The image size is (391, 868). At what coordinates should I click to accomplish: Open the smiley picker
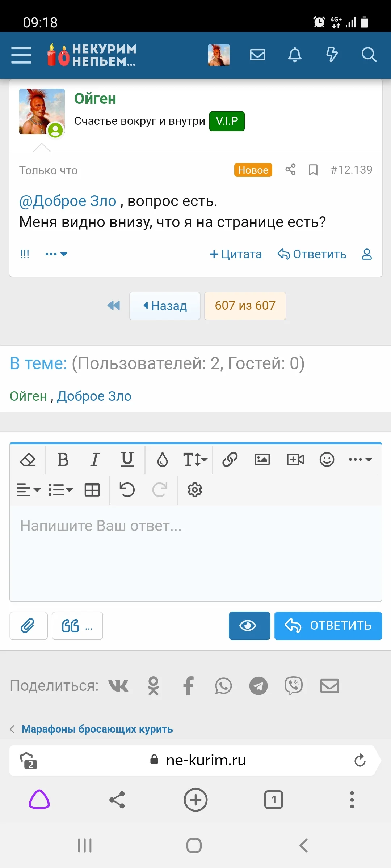point(326,460)
